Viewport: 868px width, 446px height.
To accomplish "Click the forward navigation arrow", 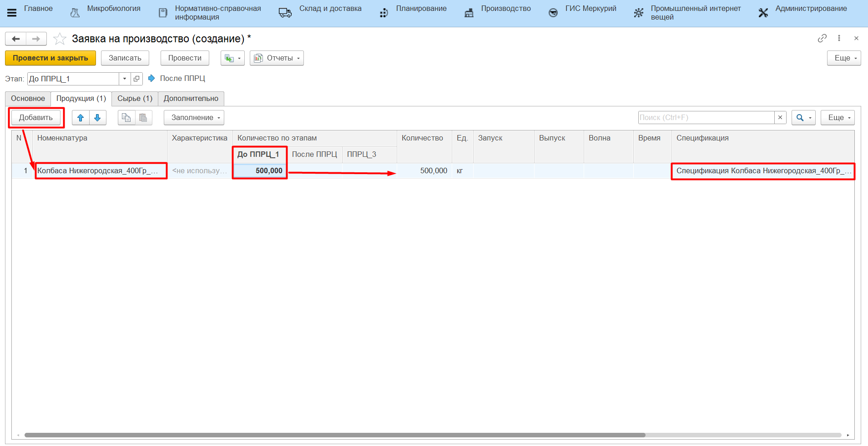I will pos(36,39).
